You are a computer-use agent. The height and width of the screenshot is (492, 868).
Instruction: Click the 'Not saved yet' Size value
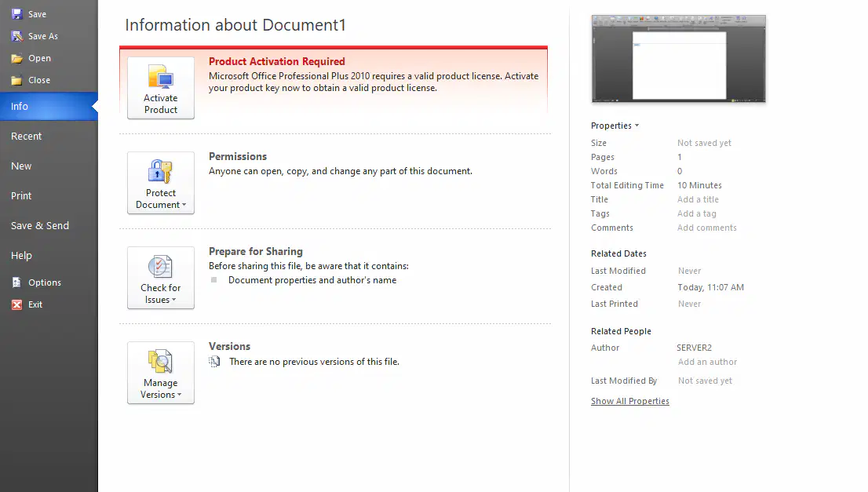click(704, 143)
